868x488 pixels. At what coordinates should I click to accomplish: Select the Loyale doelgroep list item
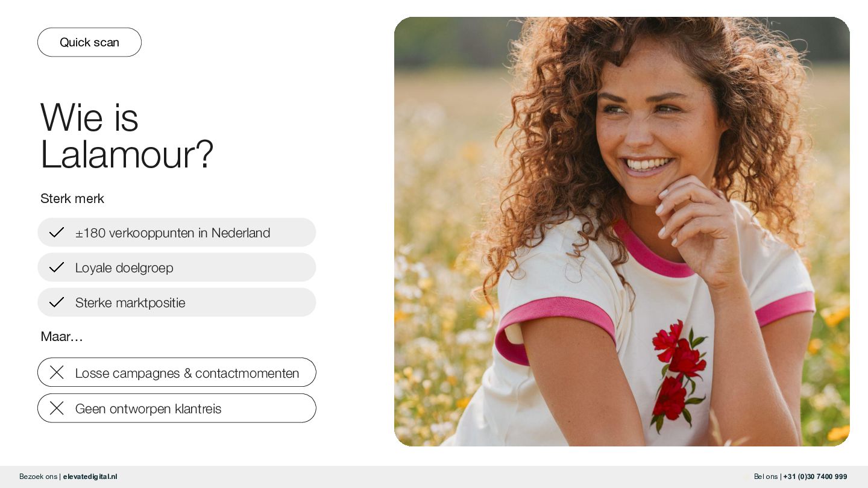(x=177, y=267)
